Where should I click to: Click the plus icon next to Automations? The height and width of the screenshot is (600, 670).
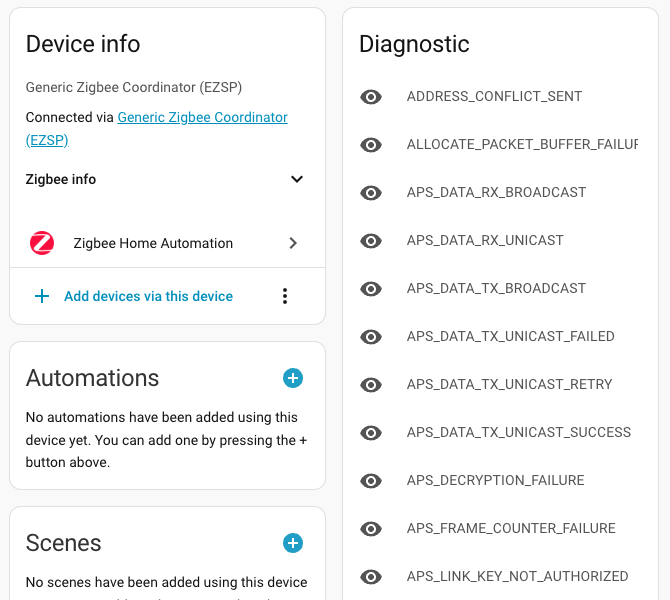[293, 378]
